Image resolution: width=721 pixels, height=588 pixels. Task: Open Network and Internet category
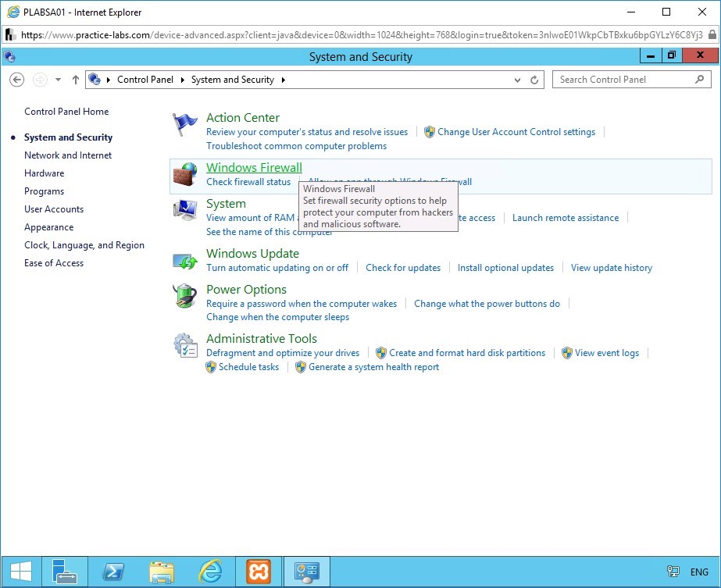point(68,155)
